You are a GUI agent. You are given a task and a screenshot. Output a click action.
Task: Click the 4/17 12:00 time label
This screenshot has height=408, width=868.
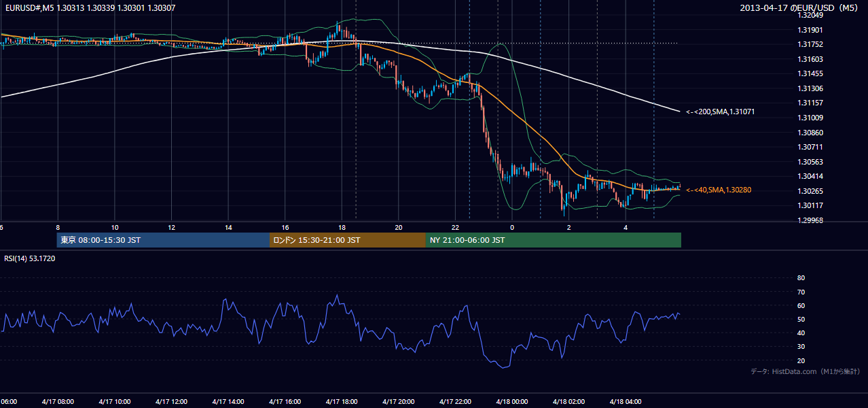tap(171, 401)
